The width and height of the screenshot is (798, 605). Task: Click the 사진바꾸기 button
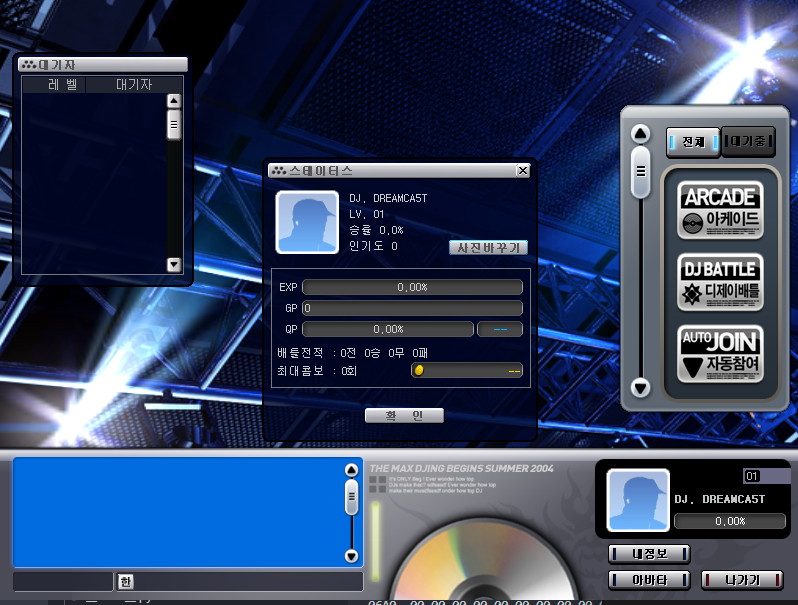click(x=488, y=248)
